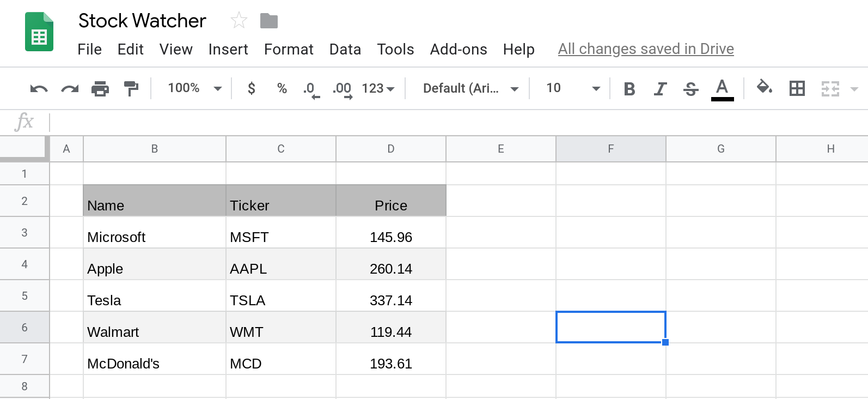Select column H header
Screen dimensions: 868x399
pos(822,149)
